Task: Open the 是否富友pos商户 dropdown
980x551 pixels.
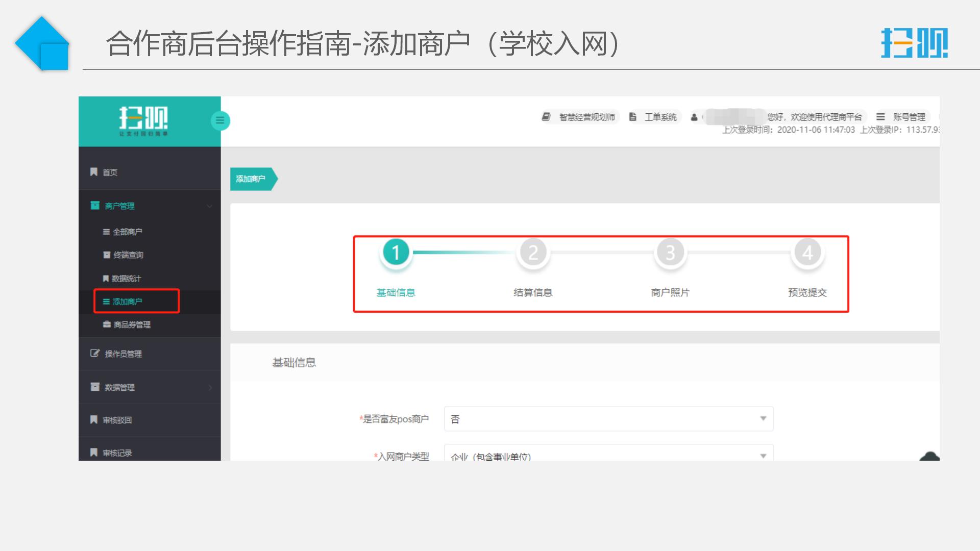Action: (x=608, y=419)
